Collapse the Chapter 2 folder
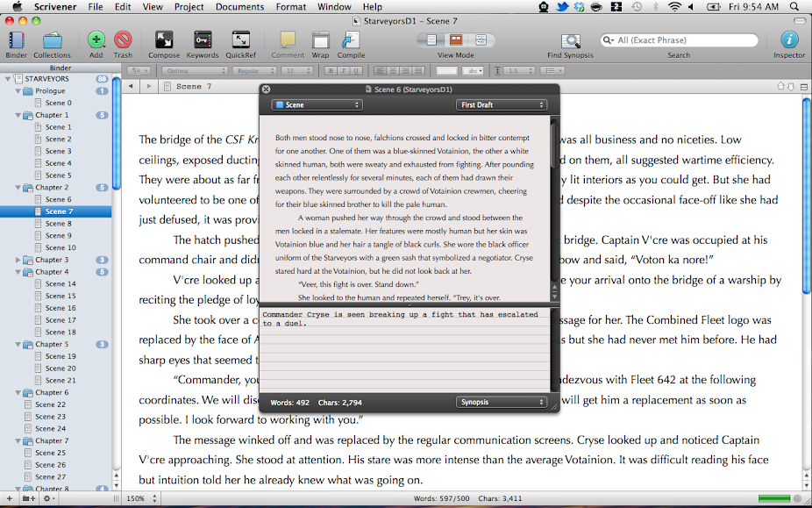This screenshot has height=508, width=812. pyautogui.click(x=18, y=188)
